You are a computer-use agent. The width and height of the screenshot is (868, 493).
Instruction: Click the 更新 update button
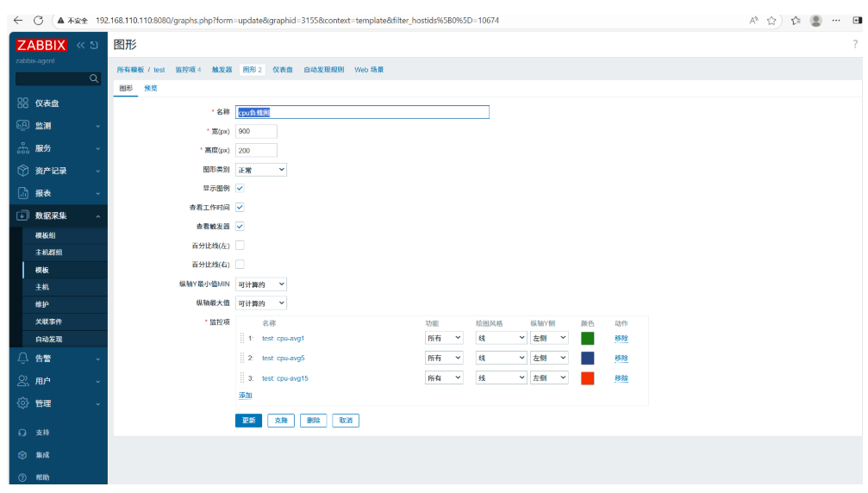point(248,421)
